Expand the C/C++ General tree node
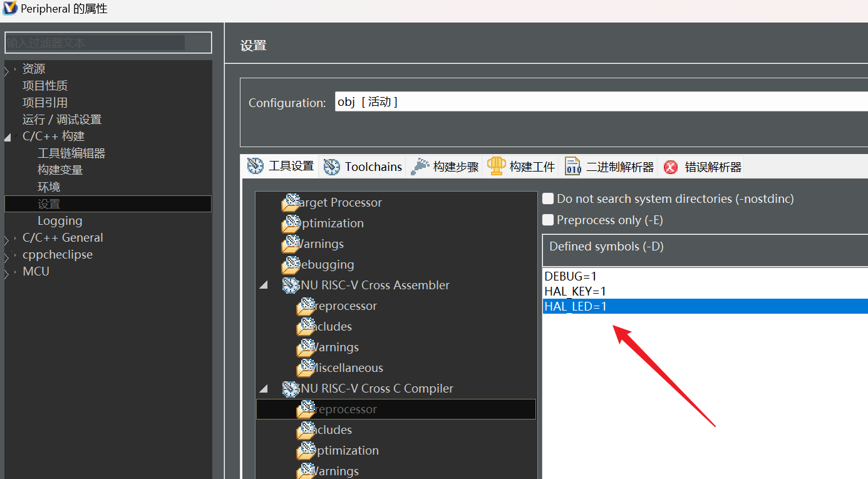Screen dimensions: 868x479 8,239
